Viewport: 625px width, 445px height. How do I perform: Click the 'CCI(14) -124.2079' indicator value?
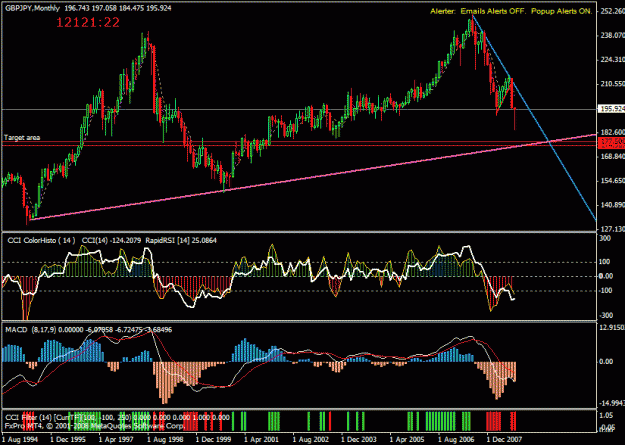(111, 240)
